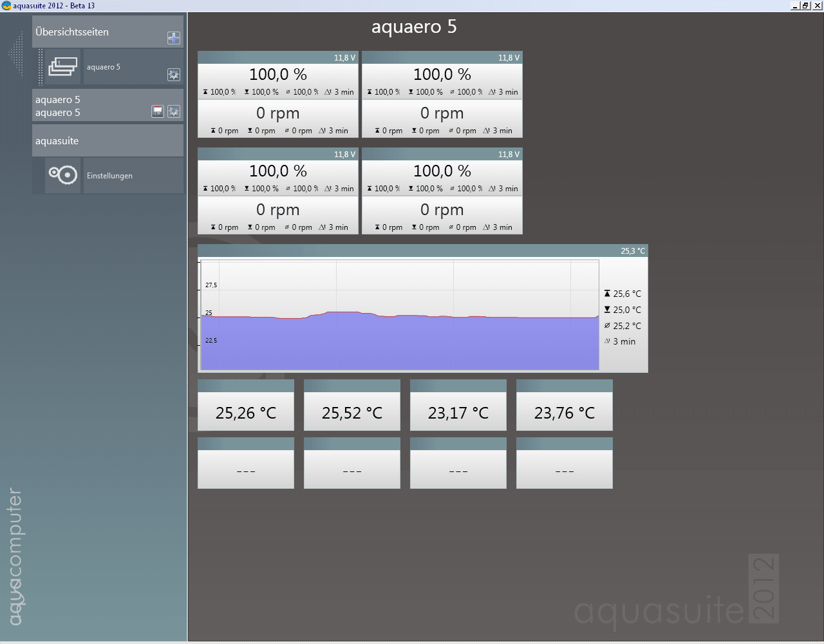Click the 3 min interval beside chart
The image size is (824, 644).
coord(624,342)
